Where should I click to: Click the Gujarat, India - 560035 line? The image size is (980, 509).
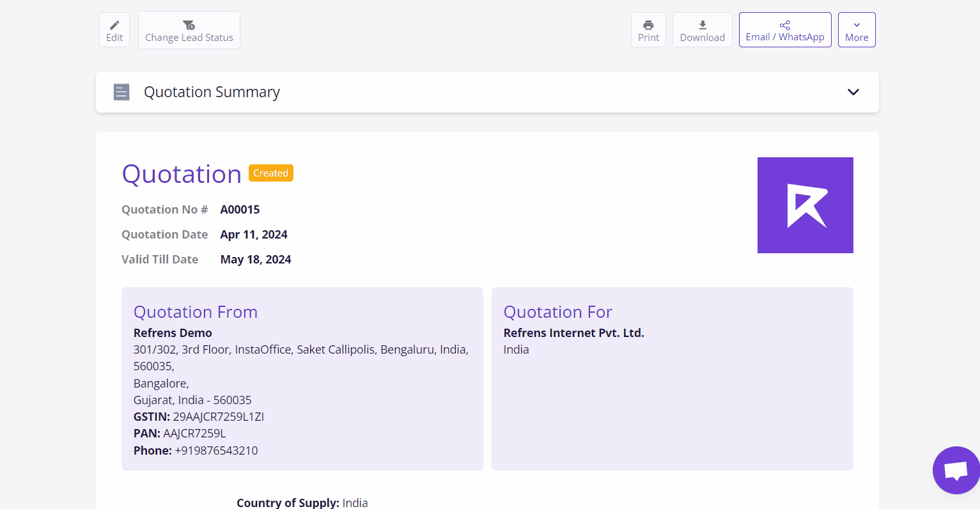click(x=192, y=400)
